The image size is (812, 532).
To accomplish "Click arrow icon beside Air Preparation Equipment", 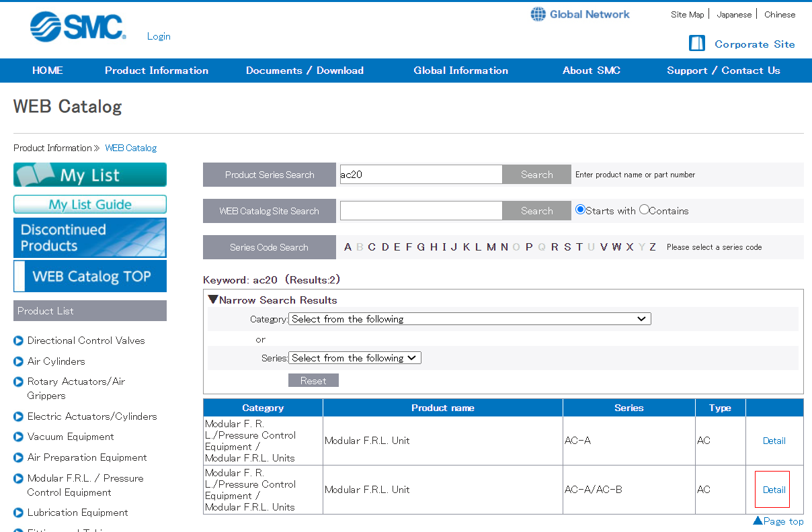I will pyautogui.click(x=19, y=458).
